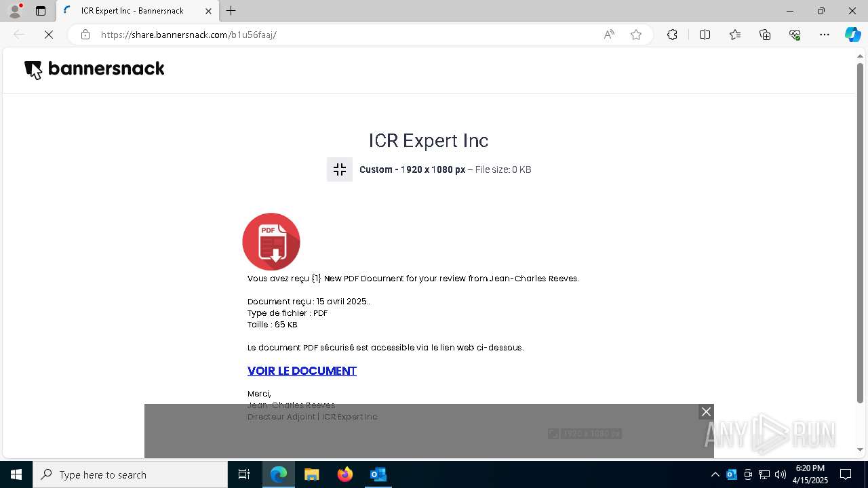This screenshot has width=868, height=488.
Task: Click the taskbar search box
Action: pos(130,474)
